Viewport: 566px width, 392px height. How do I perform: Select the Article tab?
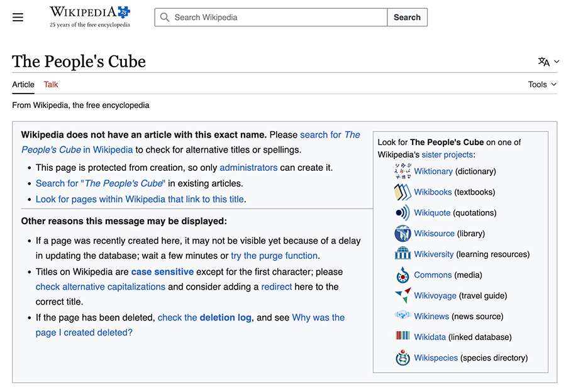(23, 84)
